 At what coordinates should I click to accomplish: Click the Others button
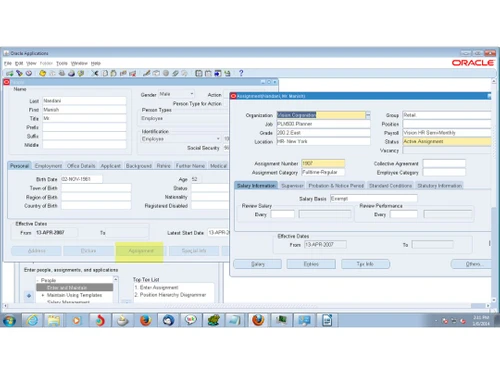472,264
